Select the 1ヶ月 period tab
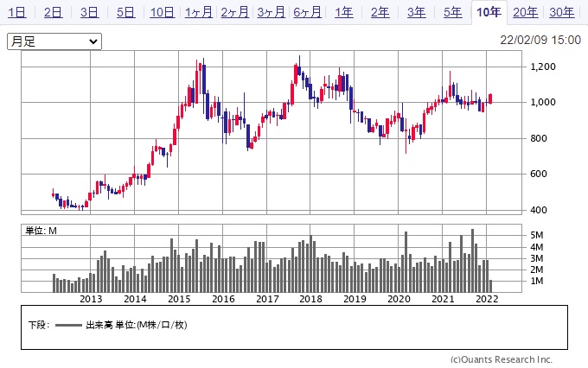The height and width of the screenshot is (368, 588). (x=198, y=12)
